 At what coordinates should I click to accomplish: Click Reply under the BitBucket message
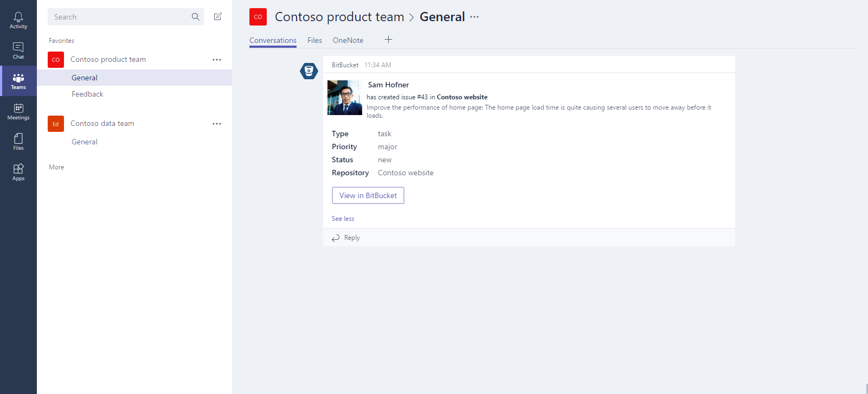point(352,238)
